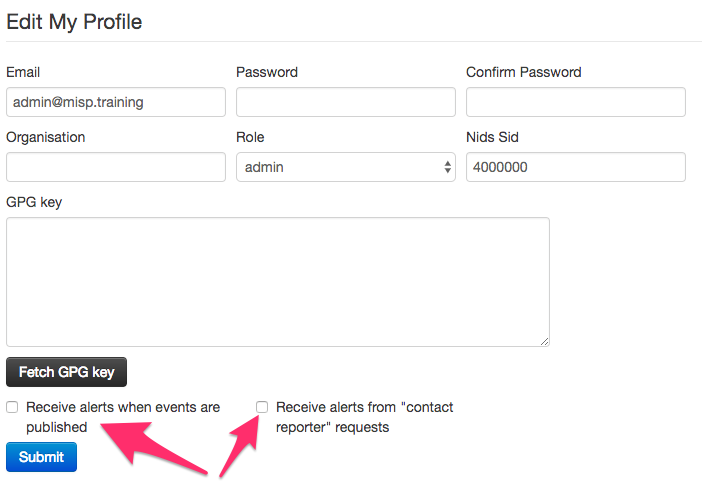This screenshot has height=497, width=702.
Task: Click the Organisation label text
Action: pyautogui.click(x=46, y=137)
